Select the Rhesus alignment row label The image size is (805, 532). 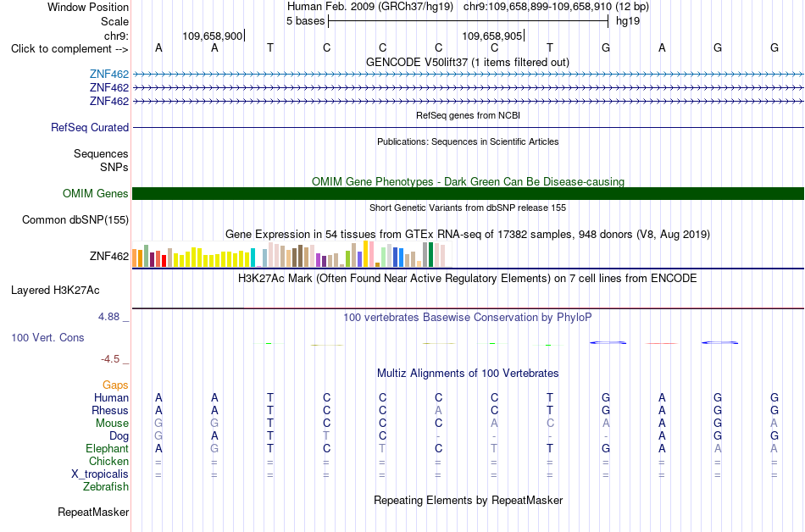110,410
